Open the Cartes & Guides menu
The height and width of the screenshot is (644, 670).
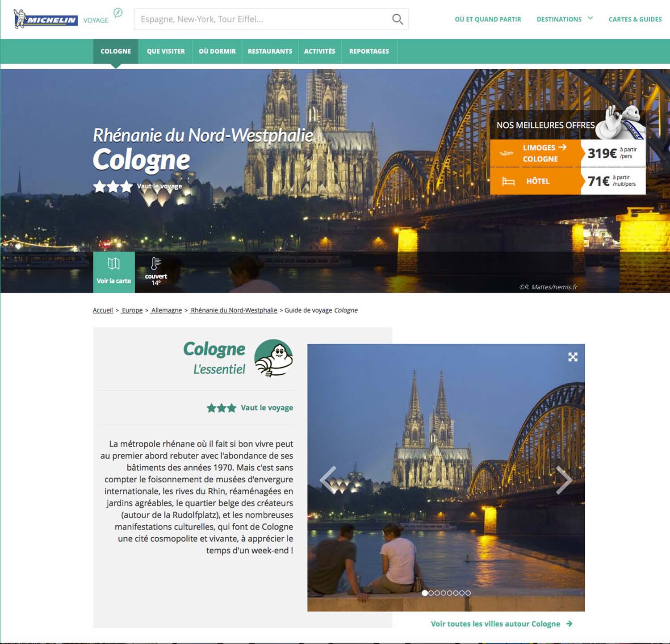[x=635, y=19]
